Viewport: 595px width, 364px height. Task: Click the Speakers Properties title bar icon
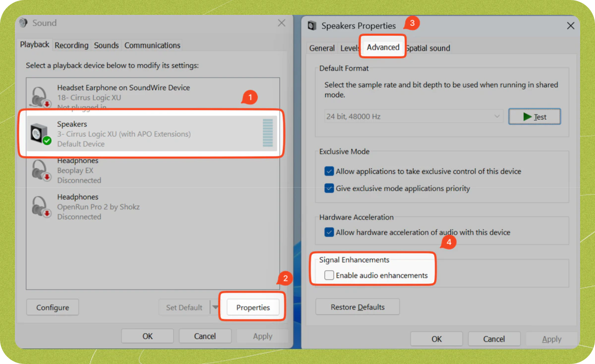tap(312, 26)
